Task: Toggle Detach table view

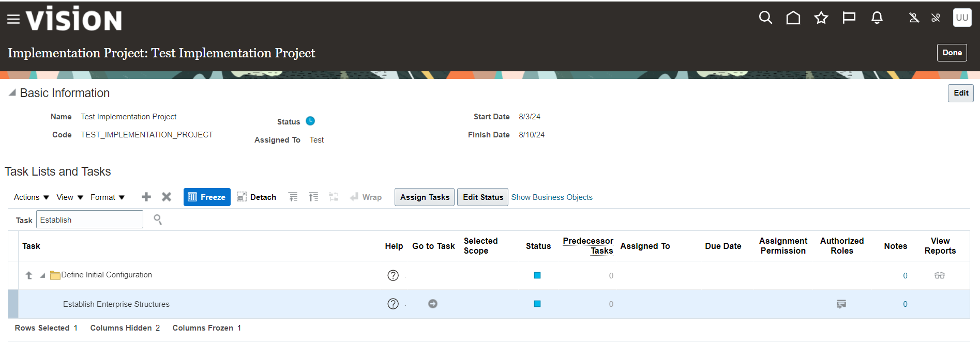Action: [x=257, y=197]
